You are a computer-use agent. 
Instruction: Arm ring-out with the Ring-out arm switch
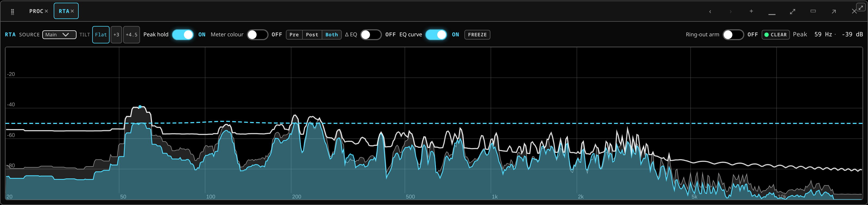point(733,35)
